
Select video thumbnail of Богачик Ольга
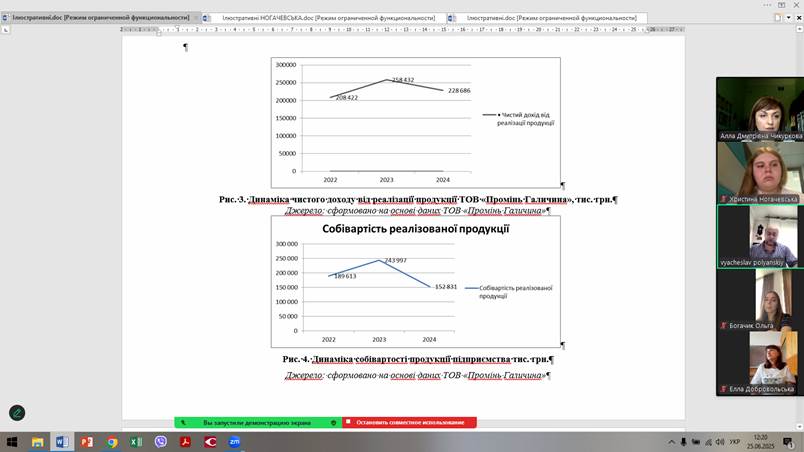click(x=759, y=300)
